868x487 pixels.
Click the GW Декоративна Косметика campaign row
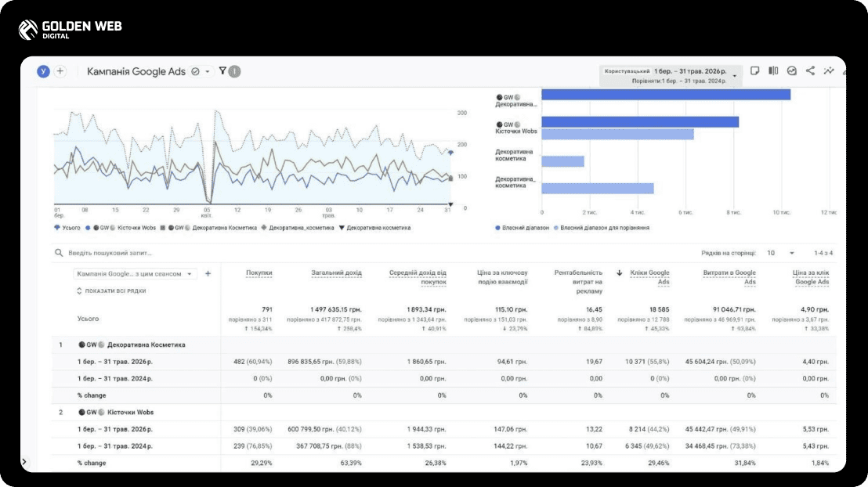point(443,345)
